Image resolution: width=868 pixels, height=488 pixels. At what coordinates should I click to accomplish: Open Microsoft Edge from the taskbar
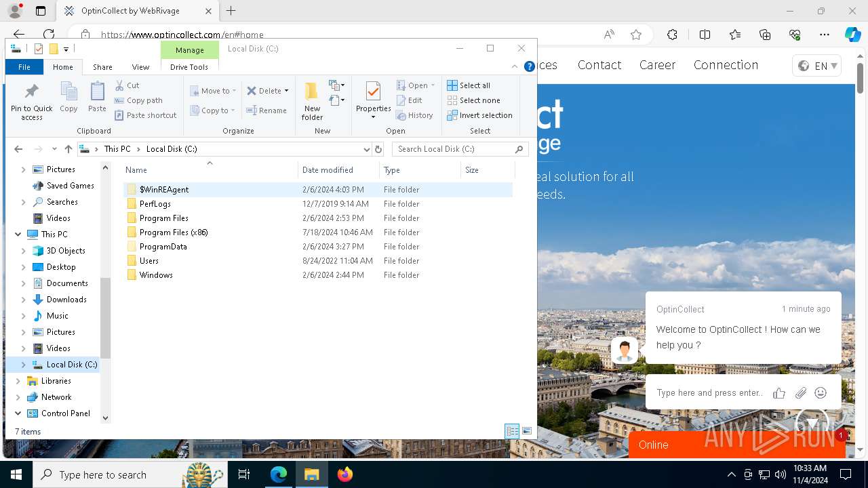[279, 474]
